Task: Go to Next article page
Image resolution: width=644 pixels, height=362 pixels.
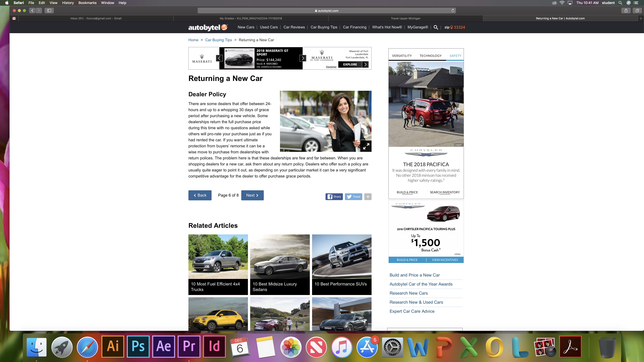Action: [x=252, y=195]
